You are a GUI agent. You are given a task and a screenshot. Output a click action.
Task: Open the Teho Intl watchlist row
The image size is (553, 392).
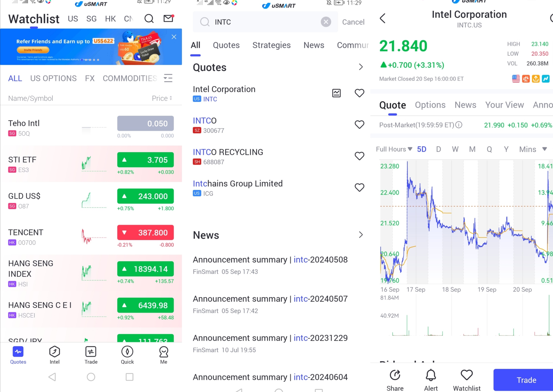coord(91,128)
